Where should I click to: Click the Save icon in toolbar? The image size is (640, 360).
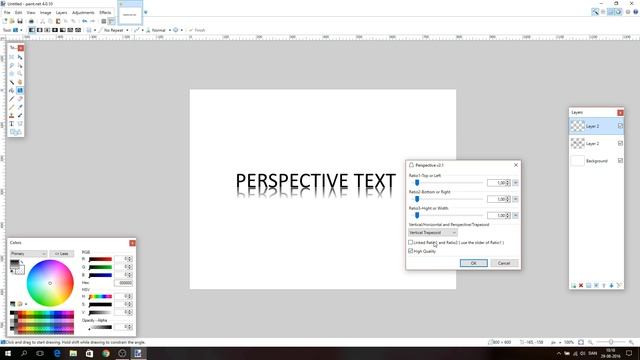[x=20, y=21]
